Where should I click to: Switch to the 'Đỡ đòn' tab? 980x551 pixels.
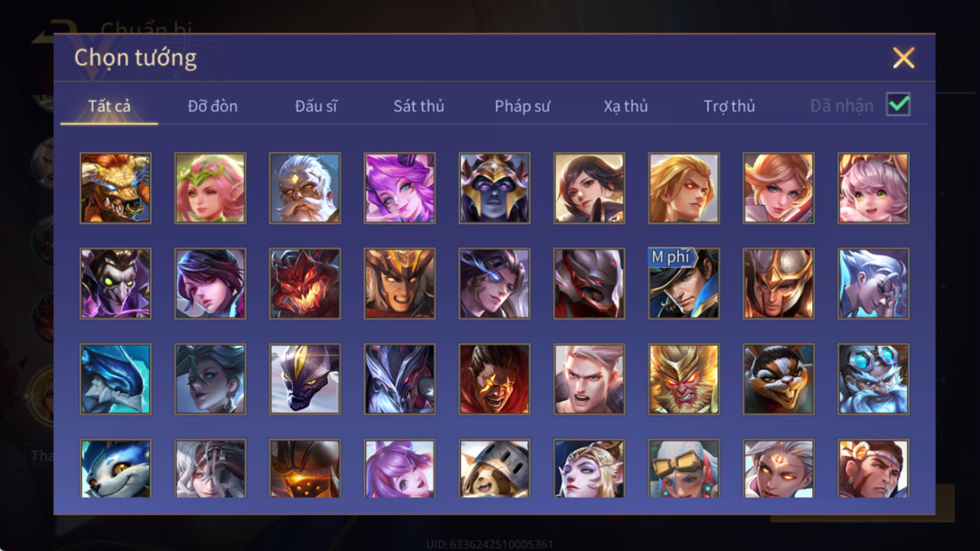212,106
